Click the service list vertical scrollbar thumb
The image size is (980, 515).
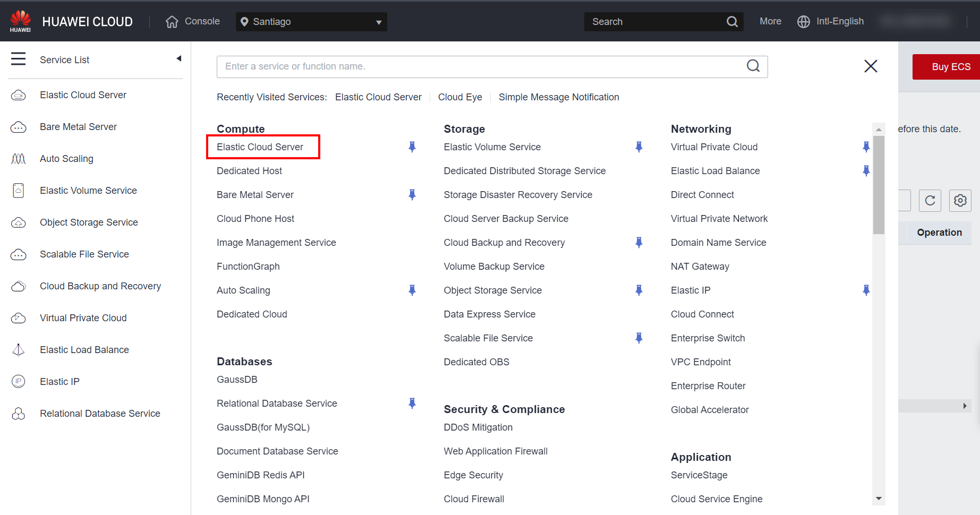[x=879, y=185]
